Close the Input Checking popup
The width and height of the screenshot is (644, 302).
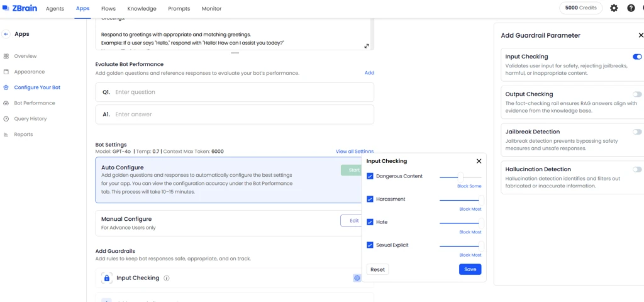(x=479, y=161)
